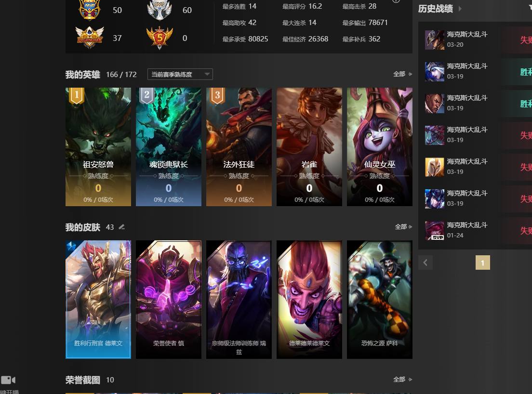Viewport: 532px width, 394px height.
Task: Select the 胜利行刑官 德莱文 skin card
Action: [x=98, y=300]
